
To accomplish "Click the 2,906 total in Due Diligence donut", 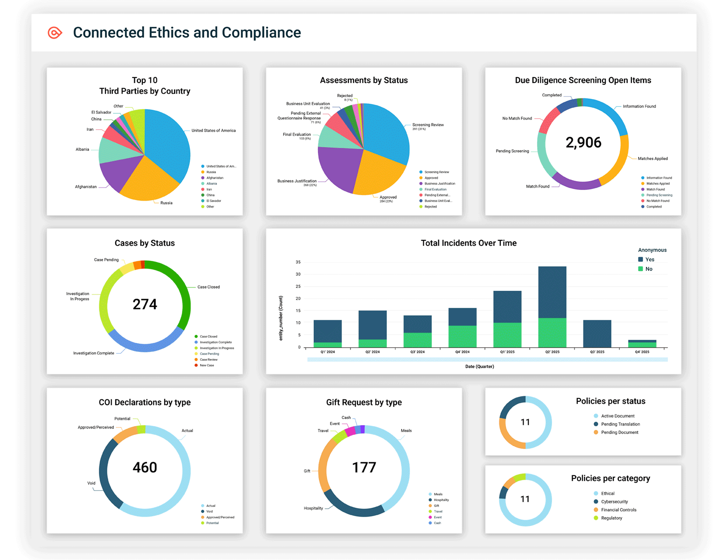I will pyautogui.click(x=583, y=142).
